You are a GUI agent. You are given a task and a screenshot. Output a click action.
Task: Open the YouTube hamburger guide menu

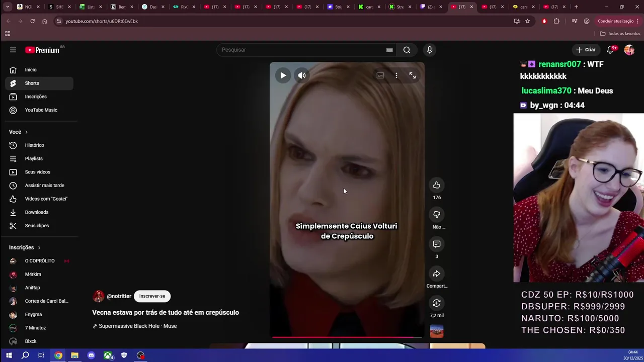click(x=13, y=50)
